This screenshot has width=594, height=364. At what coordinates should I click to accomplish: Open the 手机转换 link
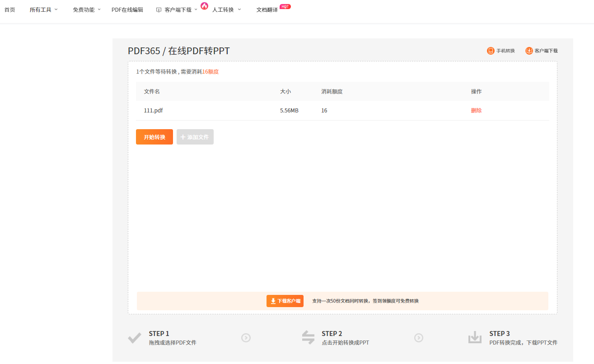click(x=505, y=51)
